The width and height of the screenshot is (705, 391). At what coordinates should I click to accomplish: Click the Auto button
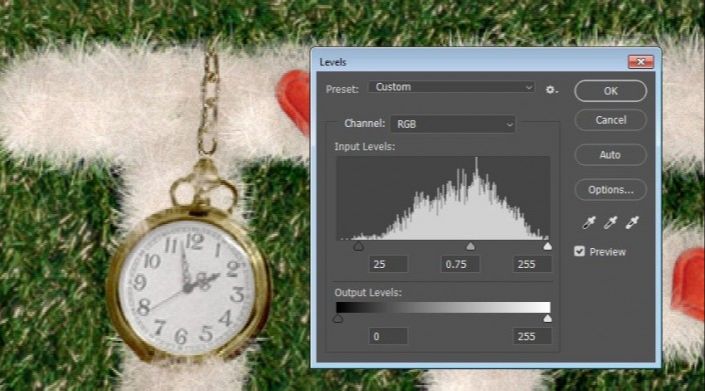point(611,155)
